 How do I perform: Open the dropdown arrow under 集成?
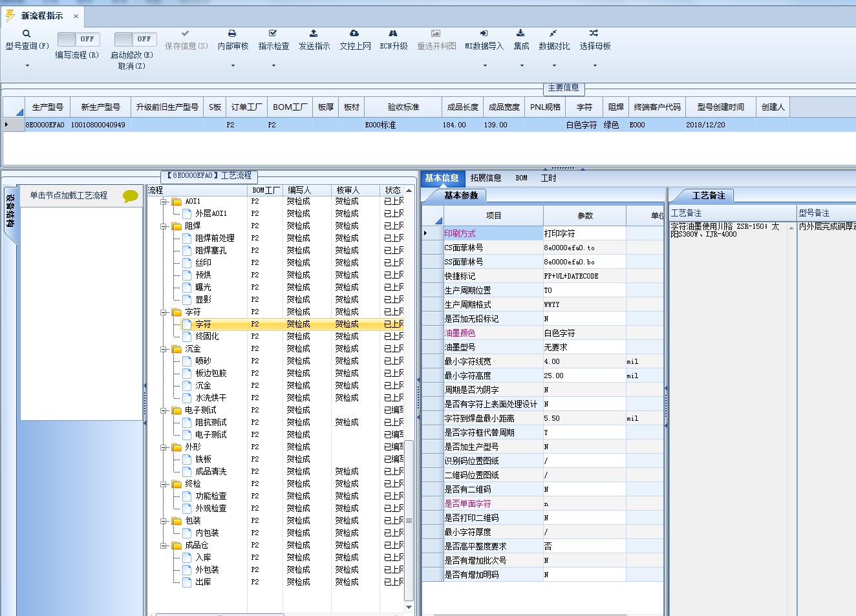[x=522, y=65]
